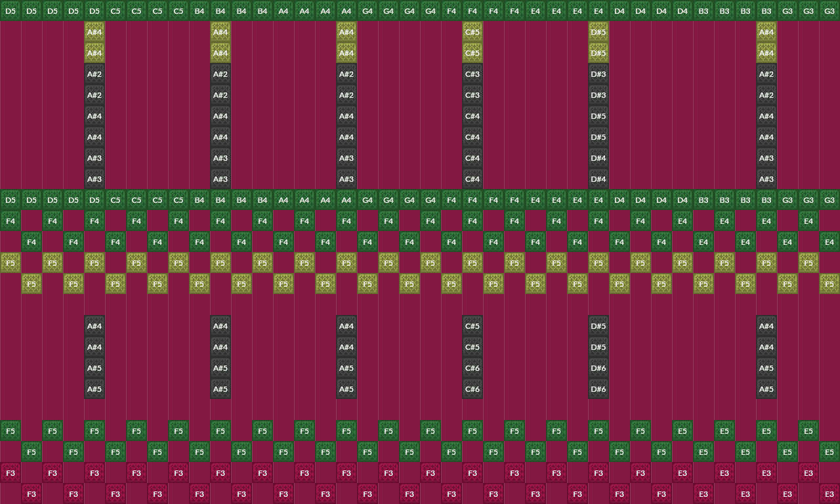The image size is (840, 504).
Task: Click the rightmost yellow F5 note block
Action: click(829, 283)
